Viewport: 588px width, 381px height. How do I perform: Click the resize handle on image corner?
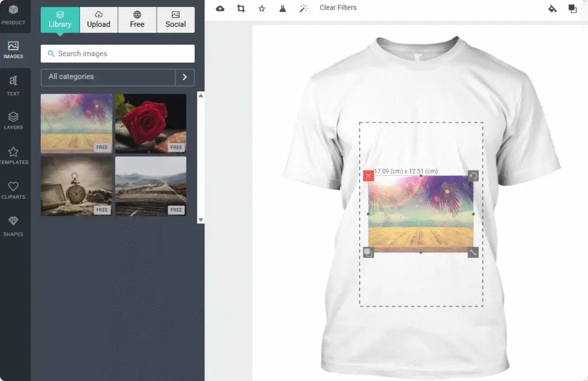[473, 252]
